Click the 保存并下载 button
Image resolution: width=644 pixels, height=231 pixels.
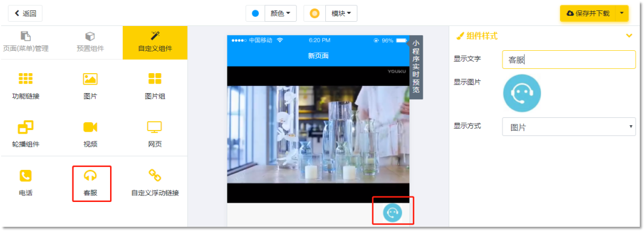(x=588, y=13)
